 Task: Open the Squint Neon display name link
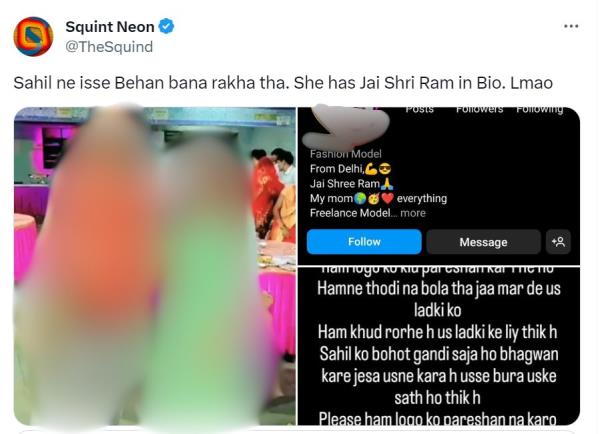[x=110, y=27]
